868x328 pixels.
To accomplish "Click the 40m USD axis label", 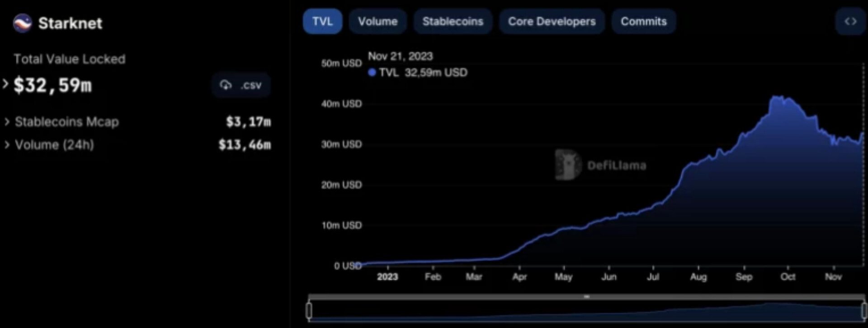I will click(x=341, y=104).
